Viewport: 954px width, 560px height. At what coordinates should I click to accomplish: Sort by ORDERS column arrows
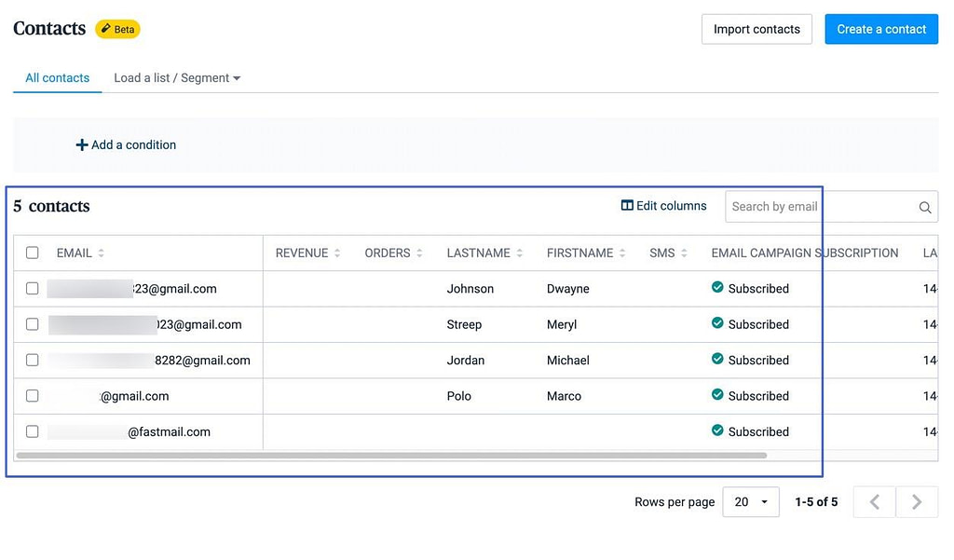coord(419,253)
